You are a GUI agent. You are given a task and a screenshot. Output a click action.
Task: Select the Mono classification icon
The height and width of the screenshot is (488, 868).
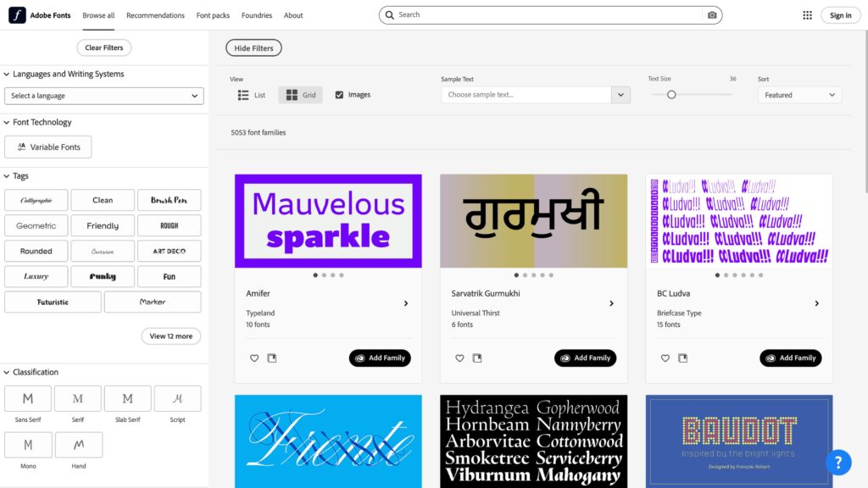[27, 444]
